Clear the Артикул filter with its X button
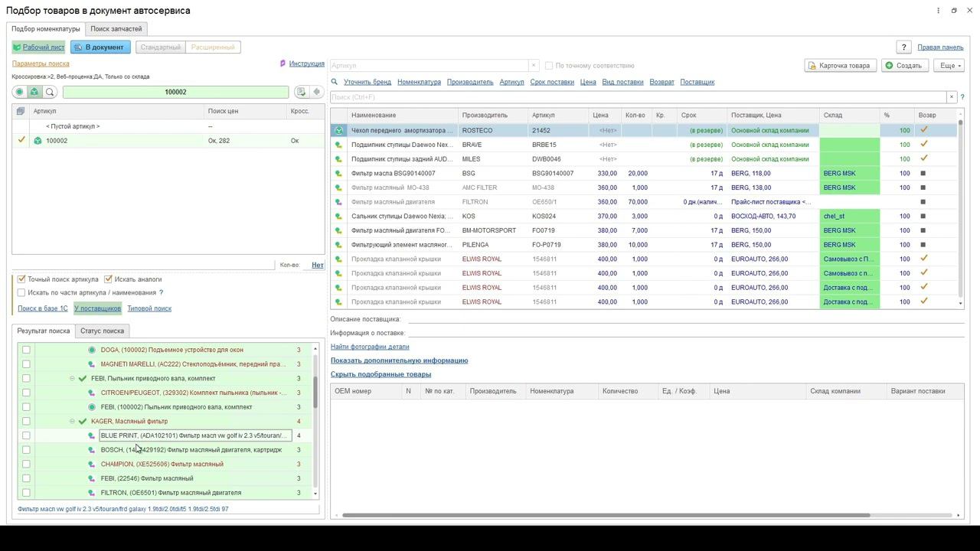Screen dimensions: 980x551 coord(533,66)
